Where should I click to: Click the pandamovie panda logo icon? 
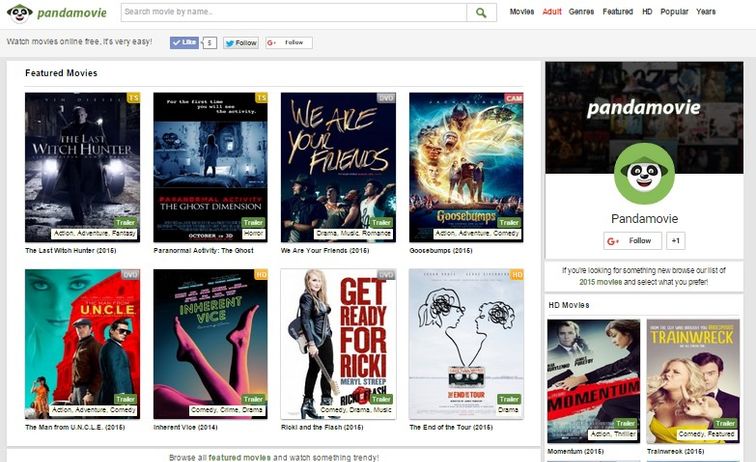pyautogui.click(x=19, y=13)
